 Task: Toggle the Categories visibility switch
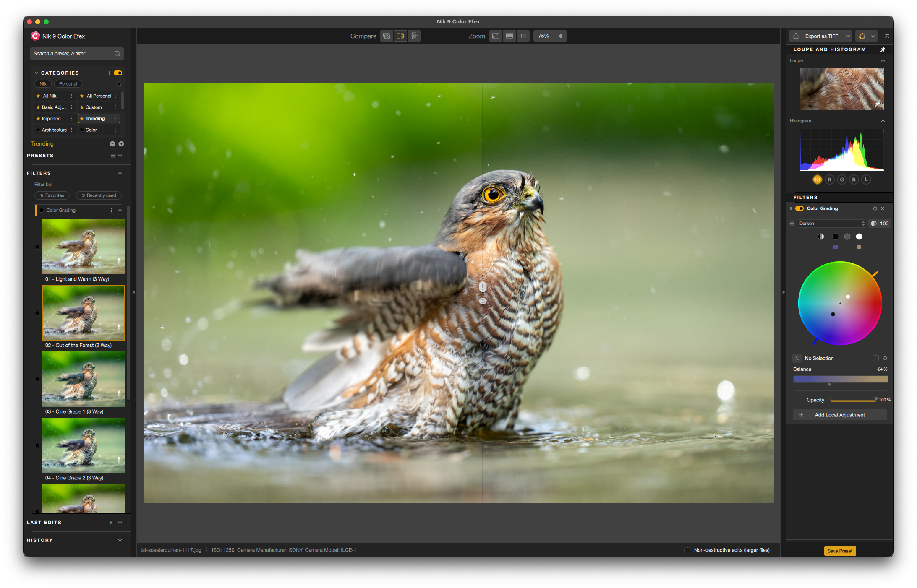pos(118,73)
